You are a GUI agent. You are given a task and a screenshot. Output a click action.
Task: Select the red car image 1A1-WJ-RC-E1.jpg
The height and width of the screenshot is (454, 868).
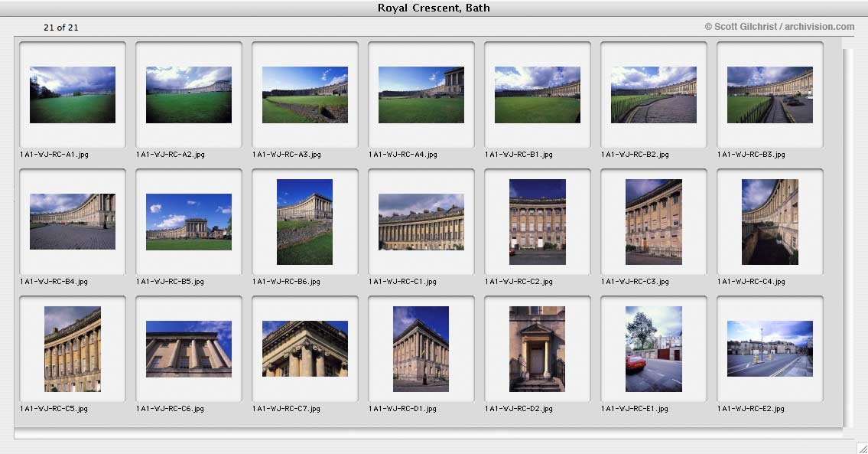pos(654,349)
